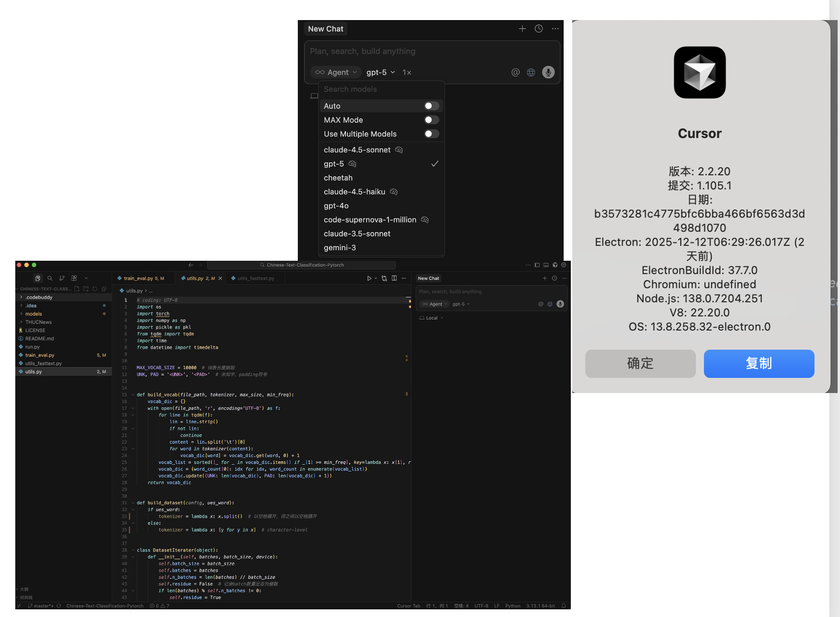This screenshot has width=840, height=617.
Task: Run the Python file with the play icon
Action: pyautogui.click(x=369, y=278)
